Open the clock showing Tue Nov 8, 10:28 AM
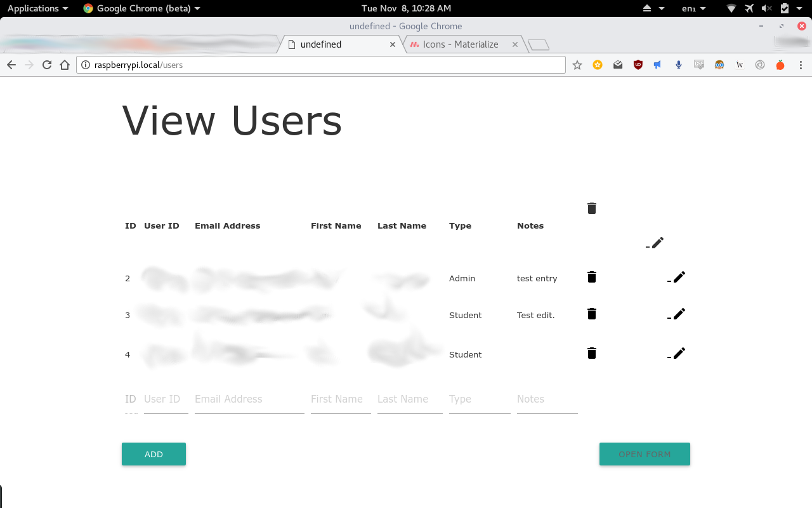Screen dimensions: 812x508 pos(406,8)
